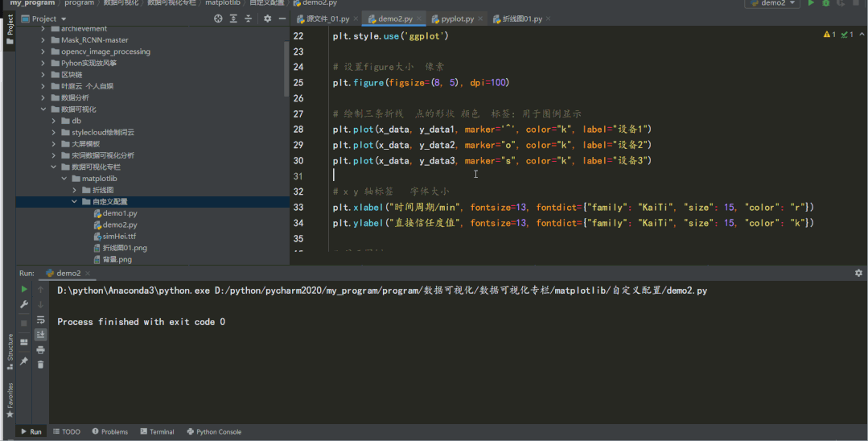Click the Run tool window button
This screenshot has height=441, width=868.
(x=31, y=431)
